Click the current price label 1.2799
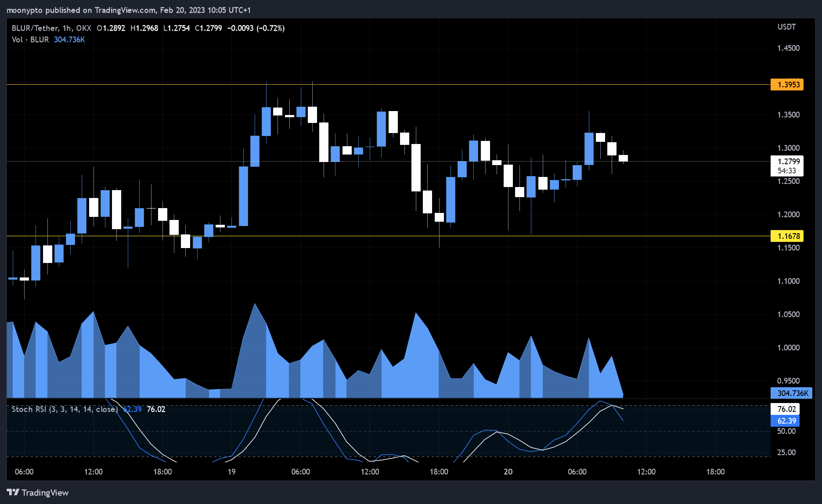The height and width of the screenshot is (504, 822). (788, 162)
